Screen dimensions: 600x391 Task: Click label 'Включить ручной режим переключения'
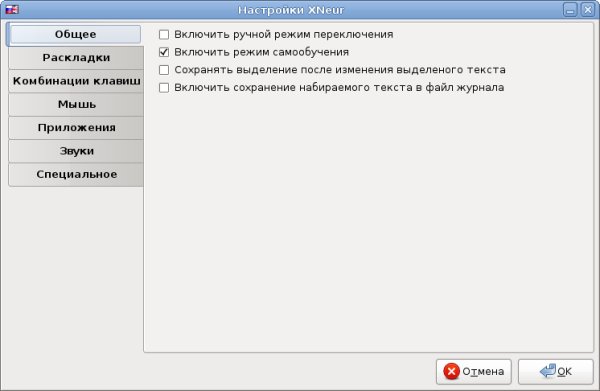coord(284,34)
